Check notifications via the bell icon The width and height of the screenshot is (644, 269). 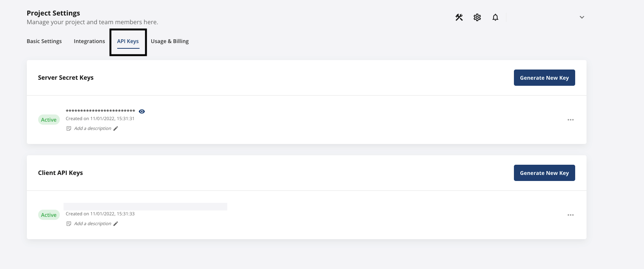point(495,17)
